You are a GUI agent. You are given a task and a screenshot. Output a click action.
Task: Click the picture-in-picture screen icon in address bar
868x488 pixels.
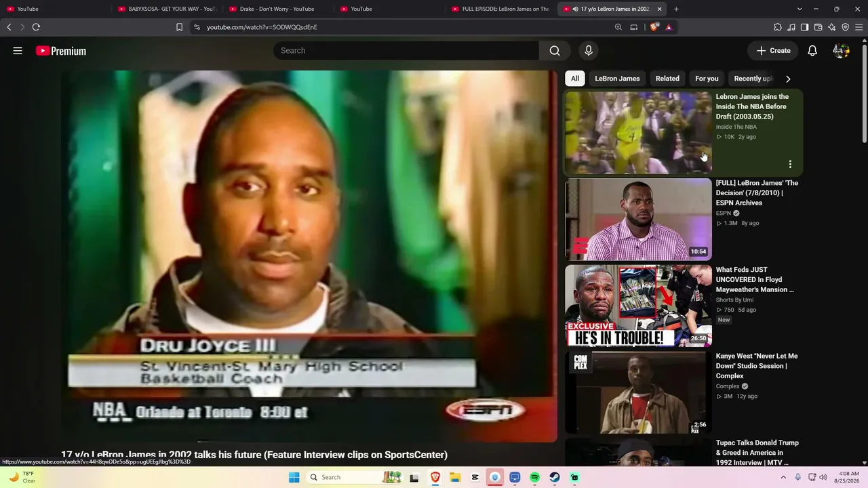tap(634, 27)
